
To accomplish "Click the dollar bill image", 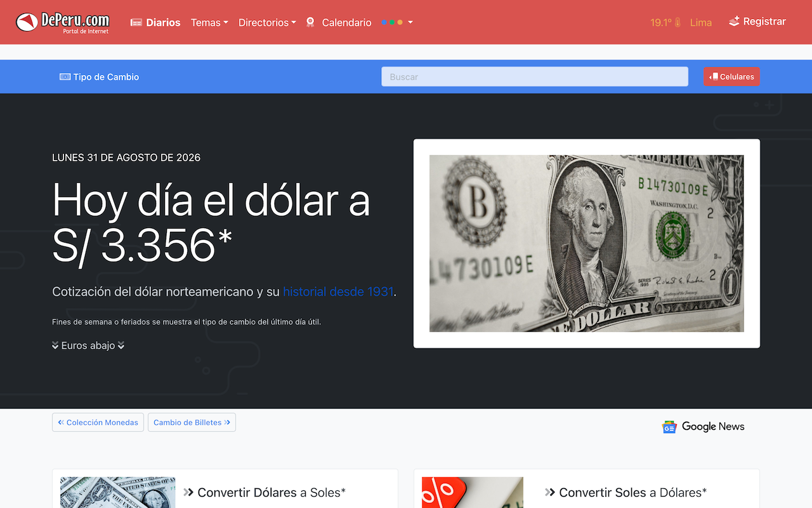I will 587,243.
